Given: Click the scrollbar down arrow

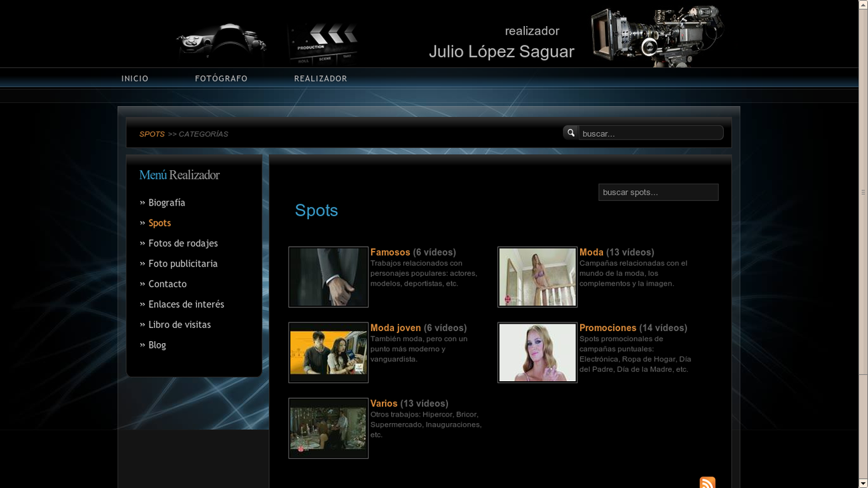Looking at the screenshot, I should click(864, 483).
